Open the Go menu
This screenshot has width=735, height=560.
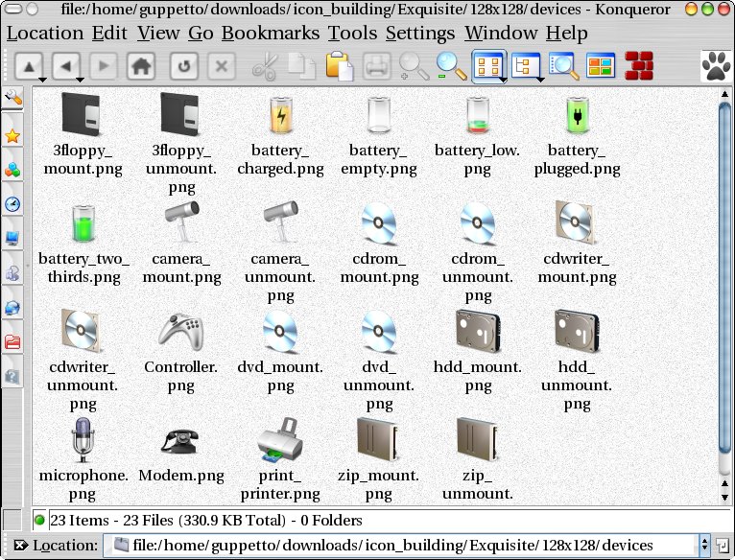pyautogui.click(x=201, y=33)
